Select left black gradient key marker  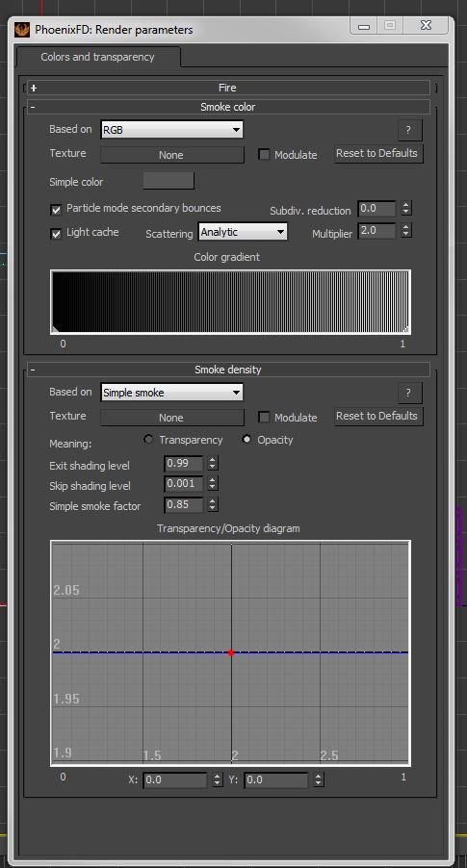tap(54, 329)
